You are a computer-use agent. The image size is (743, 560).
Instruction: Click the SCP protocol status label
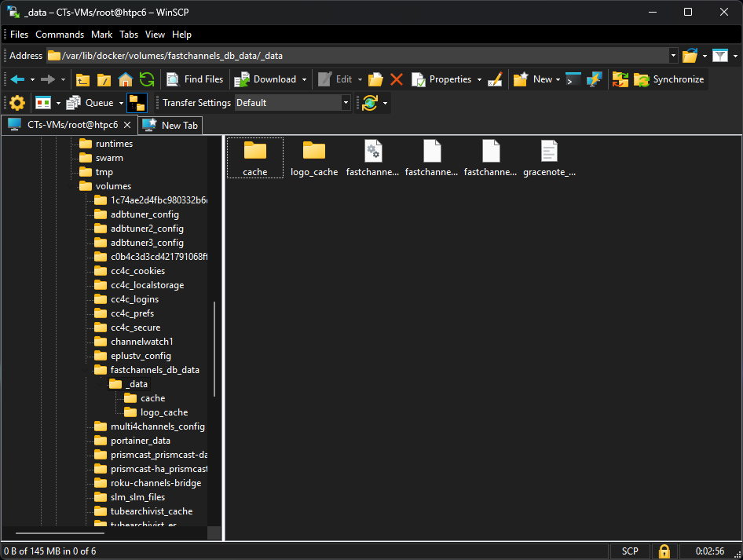point(630,551)
